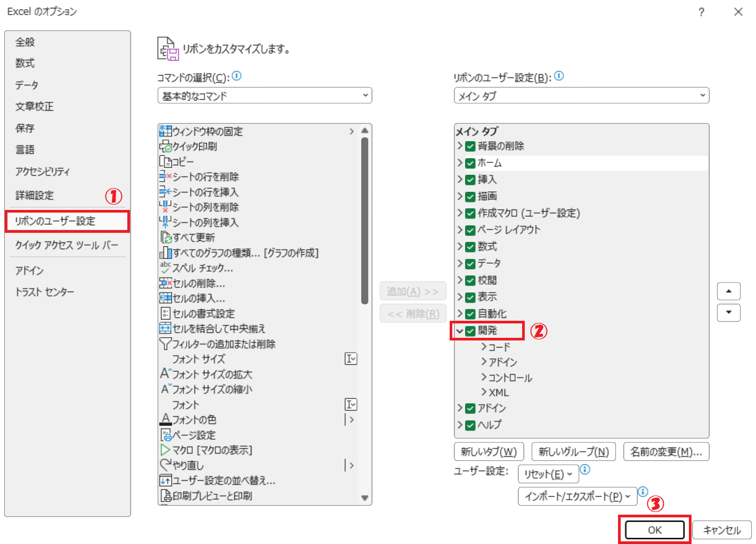
Task: Select the スペル チェック icon
Action: [166, 267]
